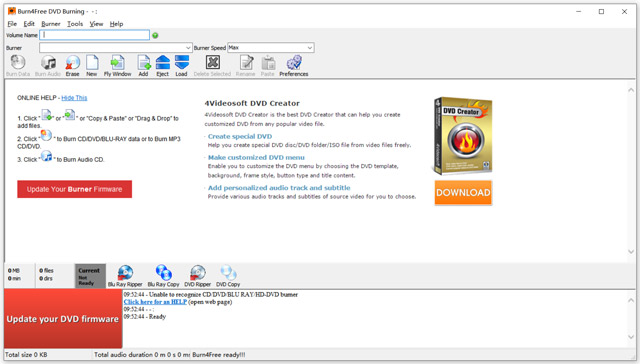Click main panel scrollbar up arrow

[631, 90]
